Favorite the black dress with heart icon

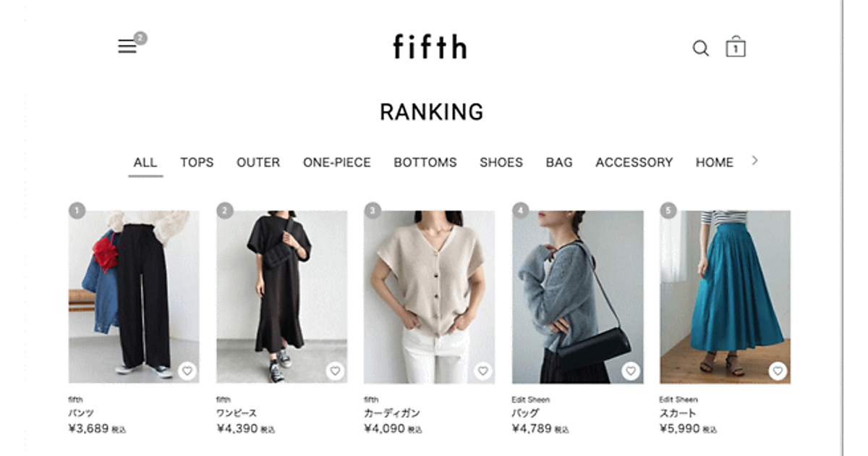(x=334, y=371)
